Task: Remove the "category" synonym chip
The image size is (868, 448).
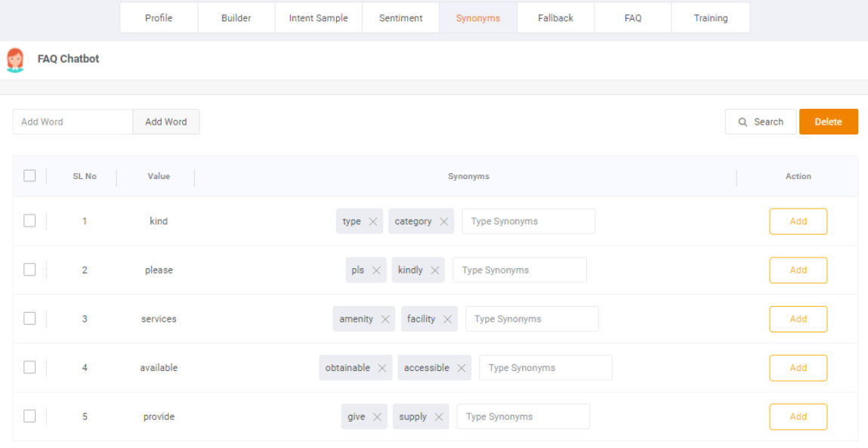Action: [x=443, y=221]
